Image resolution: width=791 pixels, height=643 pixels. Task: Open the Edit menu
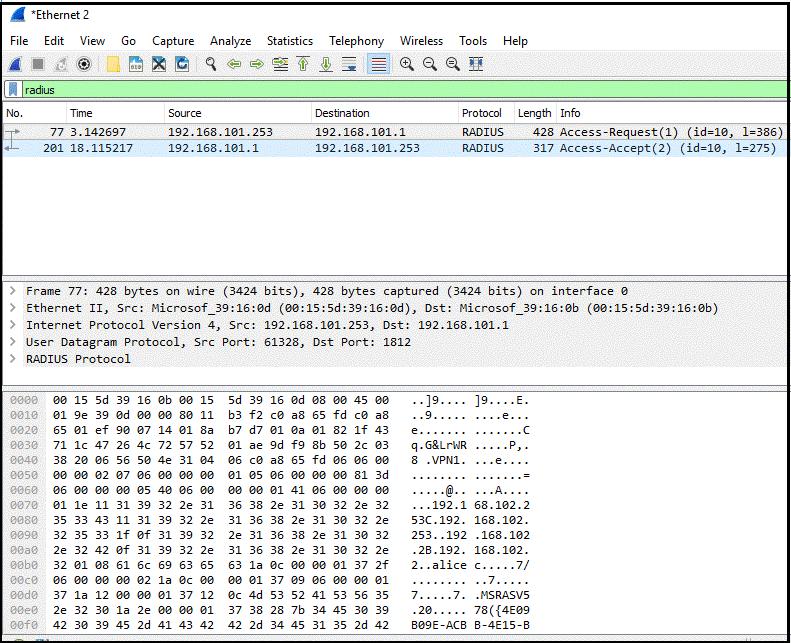point(53,41)
